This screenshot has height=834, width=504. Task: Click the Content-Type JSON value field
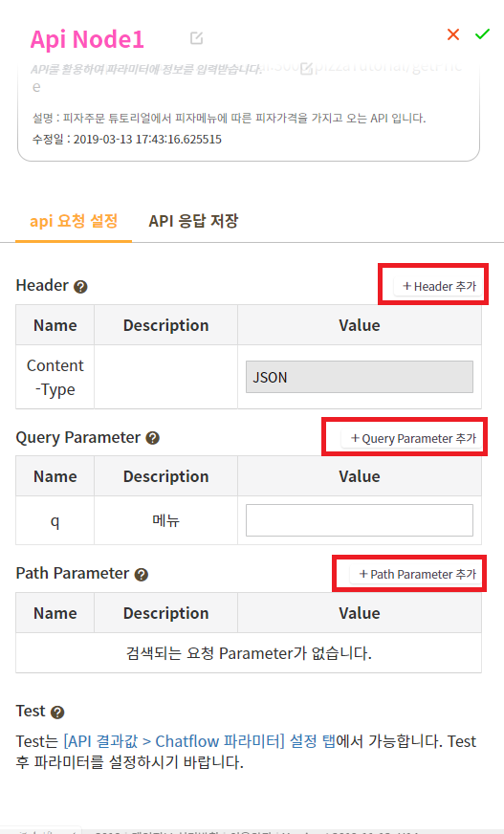(x=360, y=377)
